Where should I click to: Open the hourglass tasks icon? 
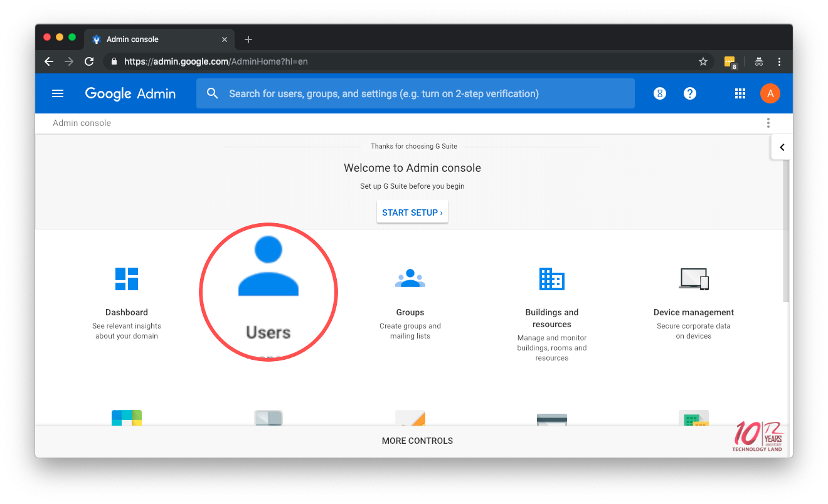[660, 93]
